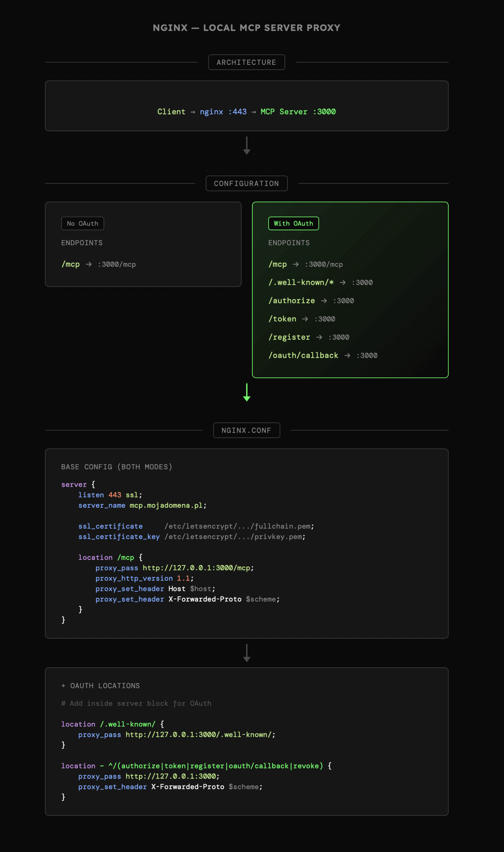Click the arrow next to /authorize endpoint
Viewport: 504px width, 852px height.
[x=324, y=301]
